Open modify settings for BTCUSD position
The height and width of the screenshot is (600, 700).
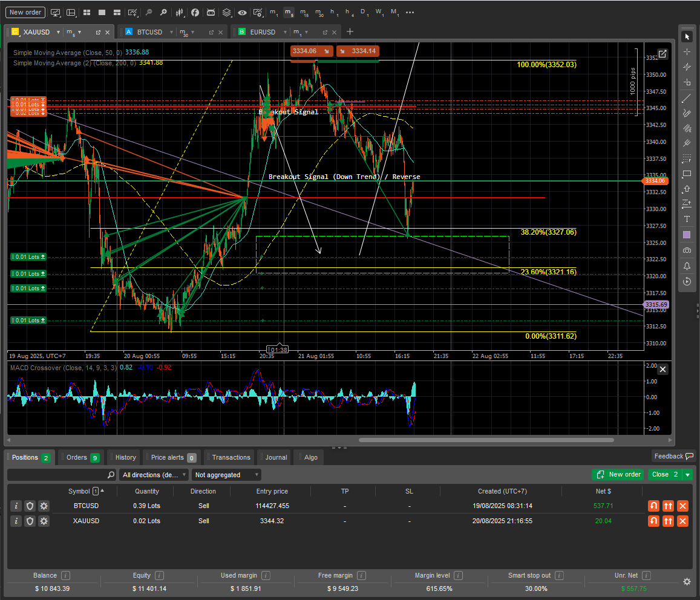point(44,506)
